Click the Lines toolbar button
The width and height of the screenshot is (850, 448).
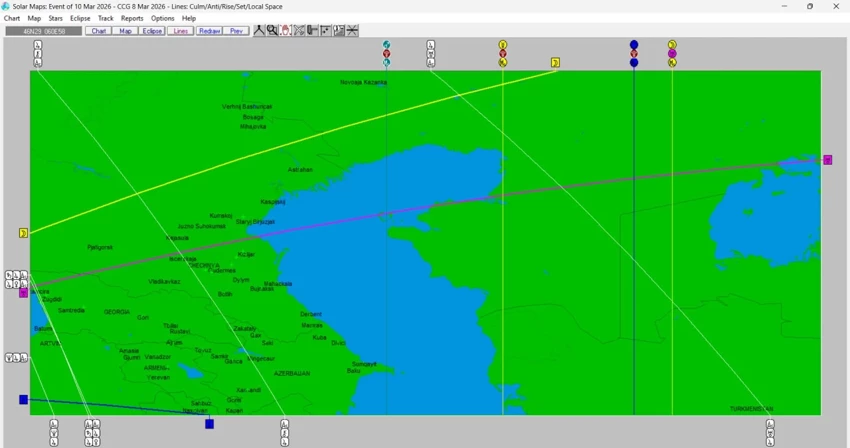tap(181, 31)
